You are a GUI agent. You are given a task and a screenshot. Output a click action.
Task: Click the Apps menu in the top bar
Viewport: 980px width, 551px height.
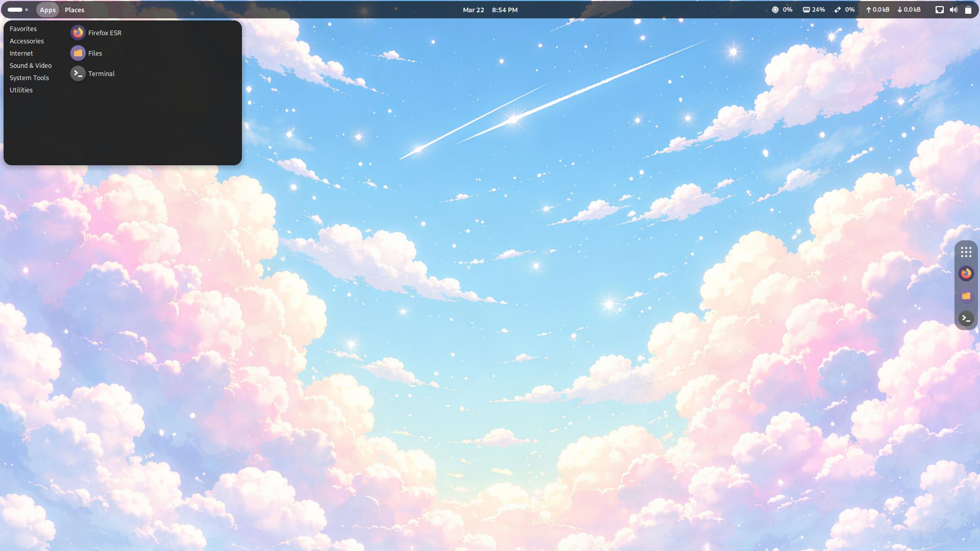(x=47, y=9)
